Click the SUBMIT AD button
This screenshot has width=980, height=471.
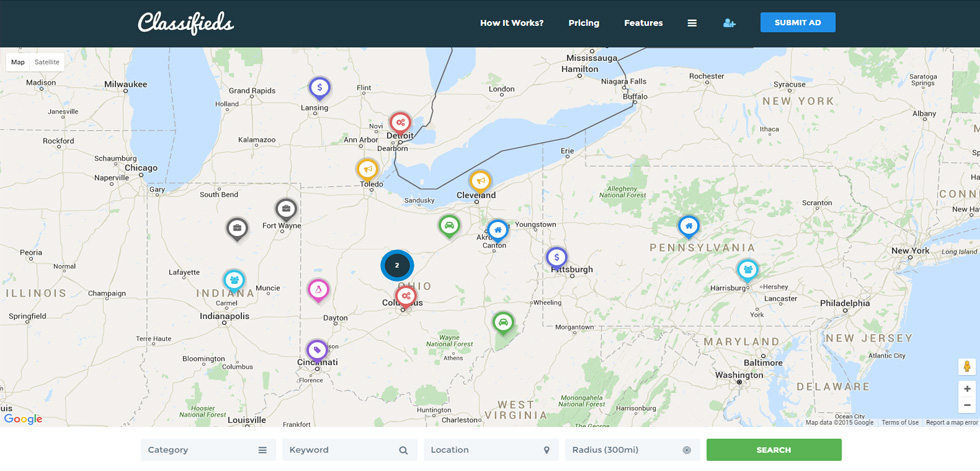pyautogui.click(x=798, y=22)
